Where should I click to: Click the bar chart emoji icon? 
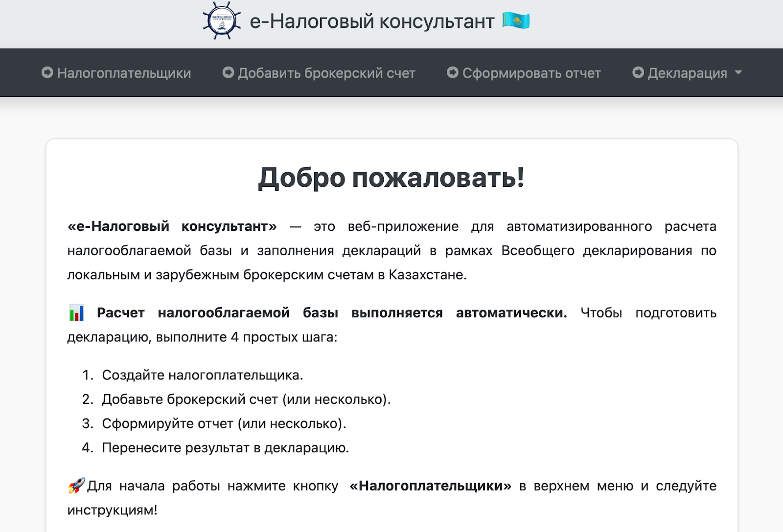point(77,313)
